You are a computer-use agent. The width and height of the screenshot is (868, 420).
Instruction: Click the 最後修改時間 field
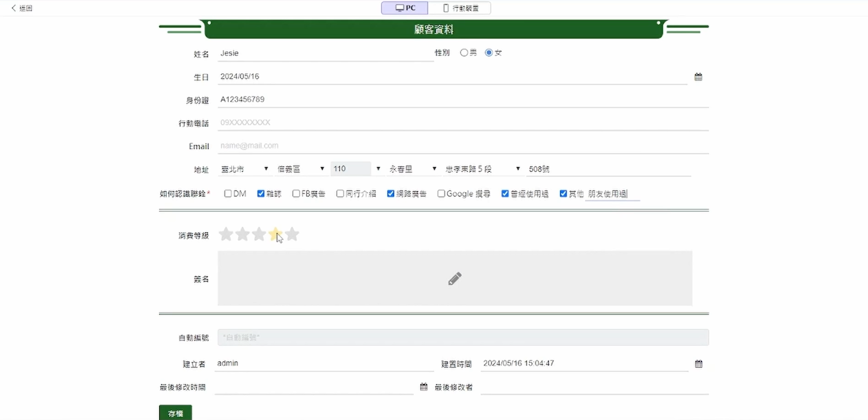(x=314, y=387)
